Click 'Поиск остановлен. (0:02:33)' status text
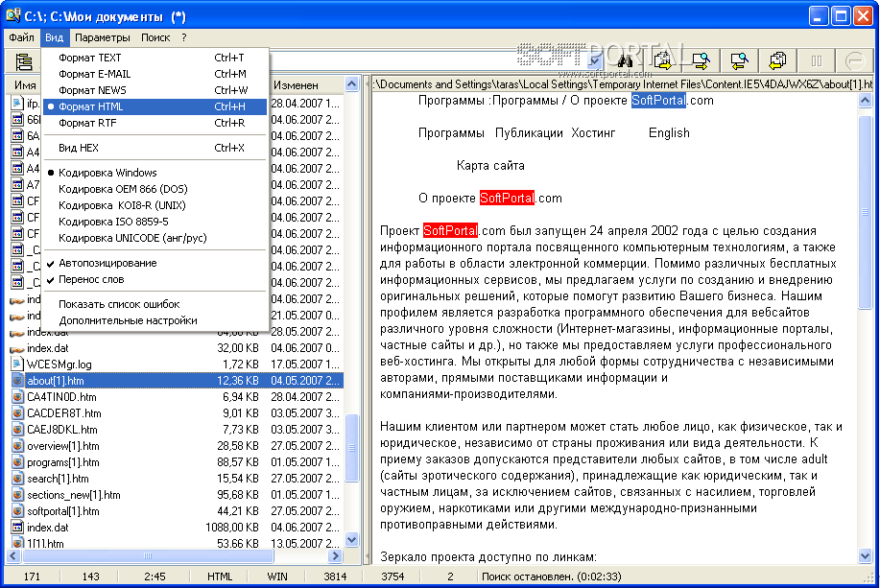The image size is (880, 588). [551, 576]
